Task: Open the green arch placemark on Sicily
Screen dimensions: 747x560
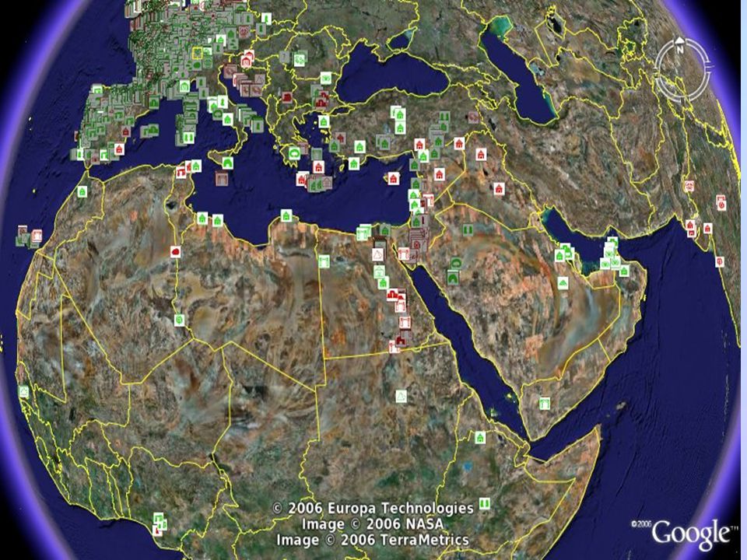Action: [228, 163]
